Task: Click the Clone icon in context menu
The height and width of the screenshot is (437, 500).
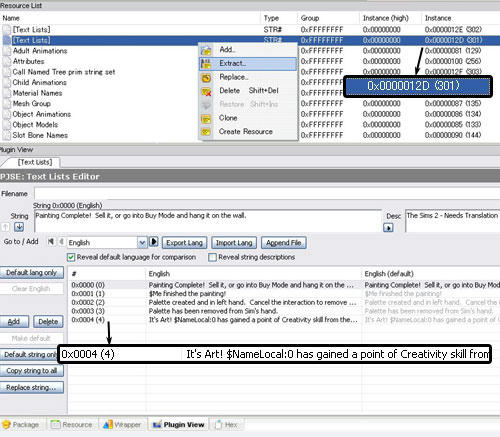Action: (x=206, y=119)
